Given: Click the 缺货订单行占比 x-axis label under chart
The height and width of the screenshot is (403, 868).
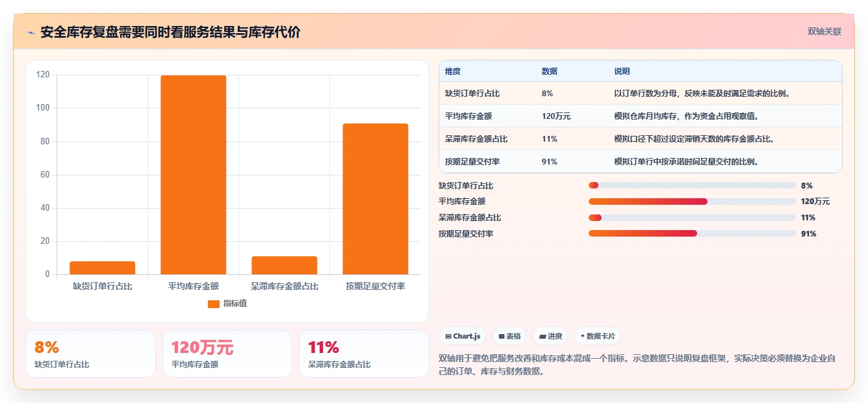Looking at the screenshot, I should click(103, 286).
